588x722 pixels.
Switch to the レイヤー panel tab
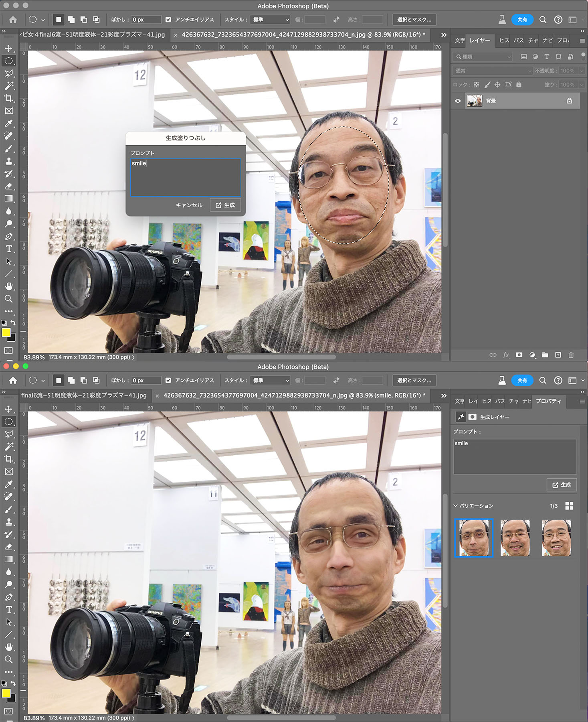click(x=479, y=41)
